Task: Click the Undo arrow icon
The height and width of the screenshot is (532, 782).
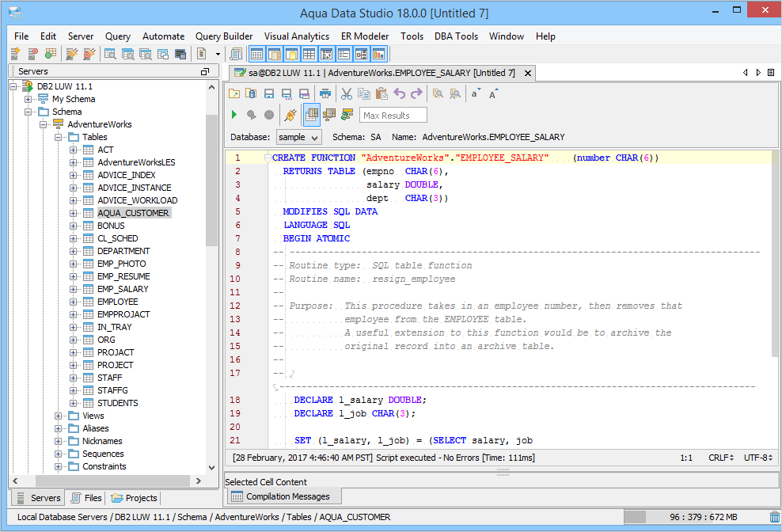Action: click(399, 93)
